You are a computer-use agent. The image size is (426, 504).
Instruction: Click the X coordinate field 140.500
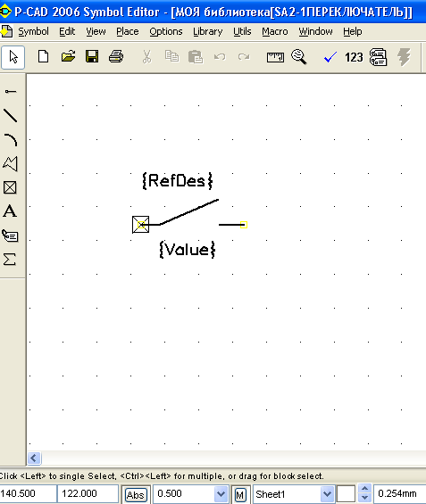point(28,493)
